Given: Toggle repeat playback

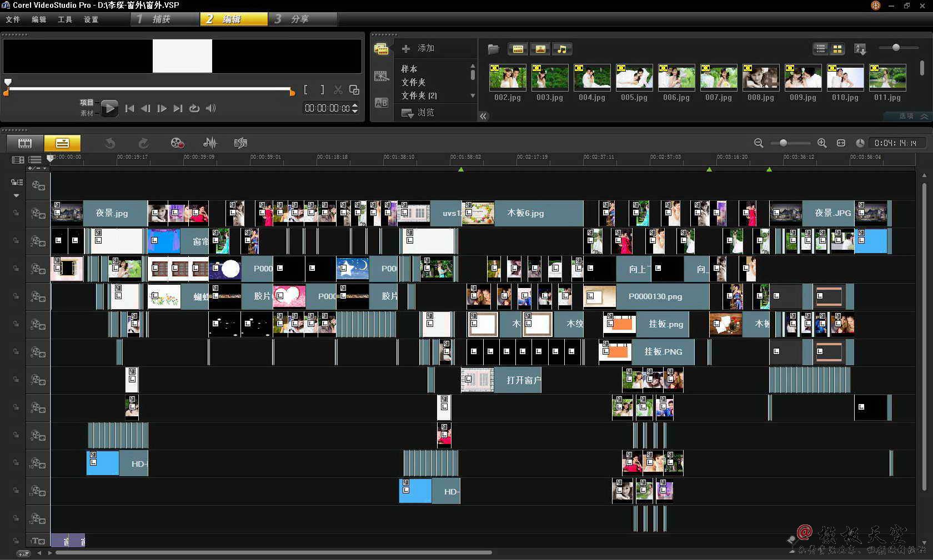Looking at the screenshot, I should pyautogui.click(x=194, y=108).
